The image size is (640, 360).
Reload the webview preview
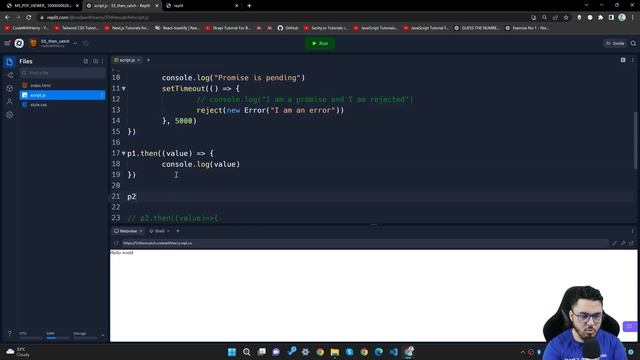coord(116,243)
